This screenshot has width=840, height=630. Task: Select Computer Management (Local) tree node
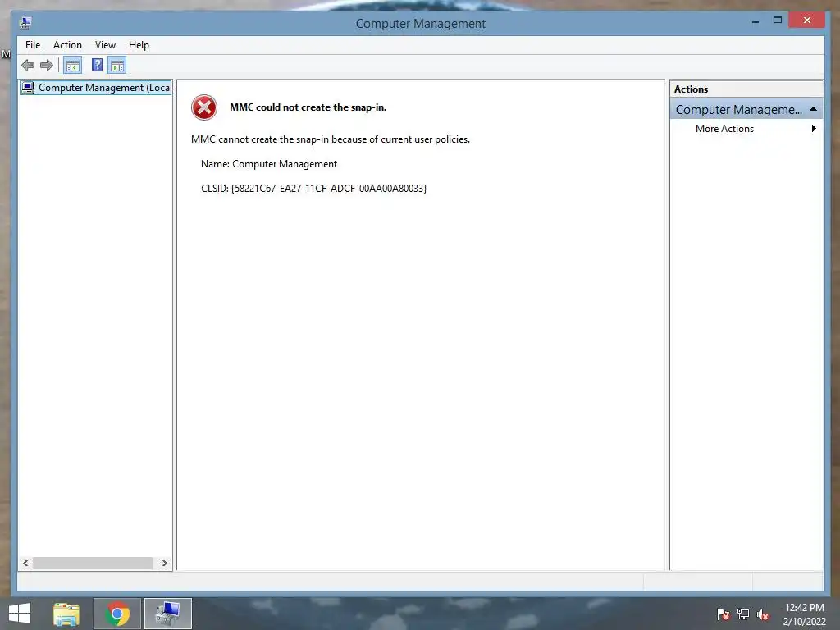click(x=96, y=87)
